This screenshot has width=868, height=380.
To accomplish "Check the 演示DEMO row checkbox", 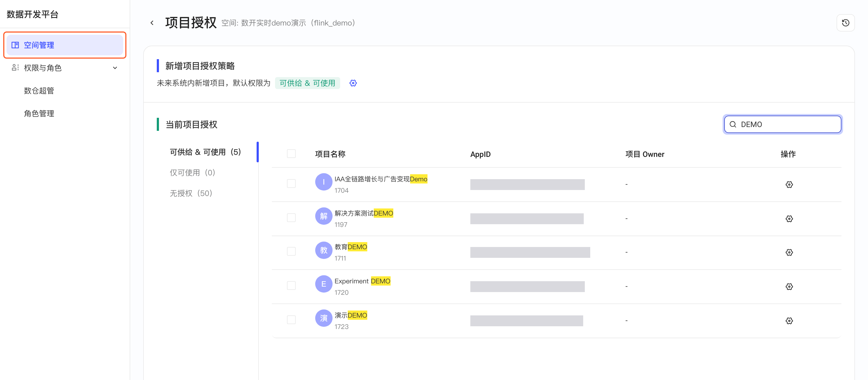I will point(291,320).
